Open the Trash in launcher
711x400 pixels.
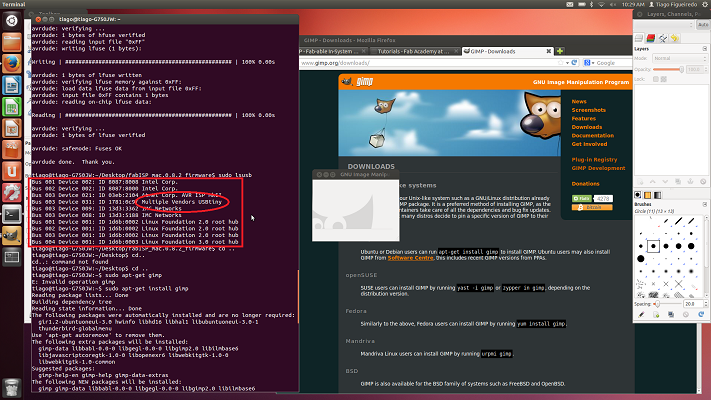tap(12, 388)
